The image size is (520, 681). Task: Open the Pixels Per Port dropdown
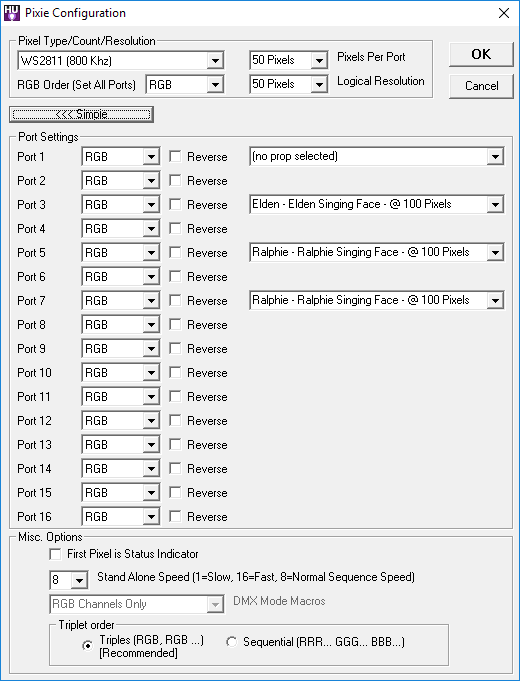click(288, 60)
